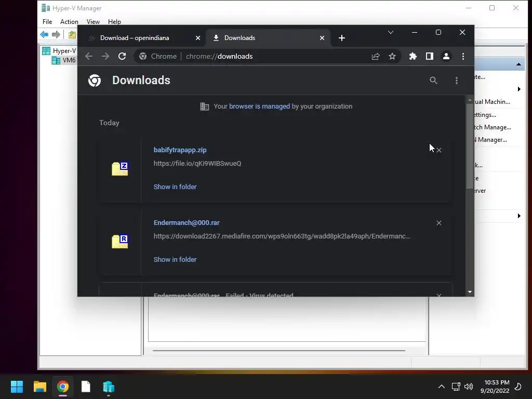Open Hyper-V Manager File menu
Image resolution: width=532 pixels, height=399 pixels.
tap(47, 21)
